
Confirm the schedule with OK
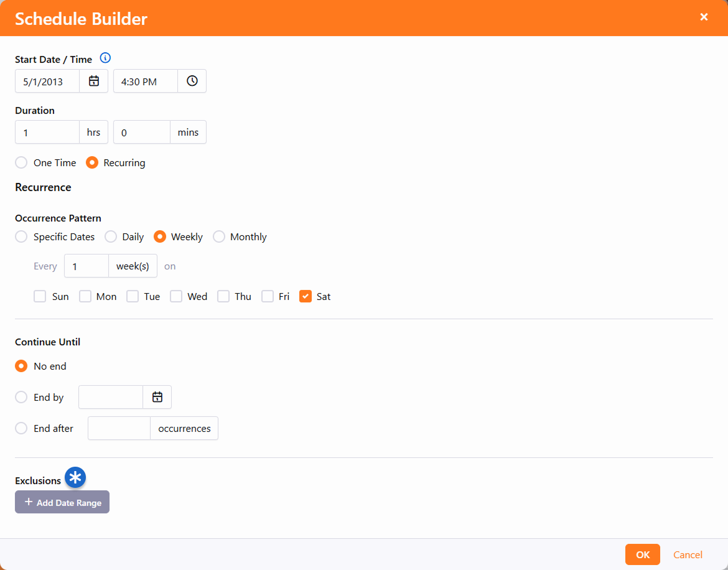[642, 554]
